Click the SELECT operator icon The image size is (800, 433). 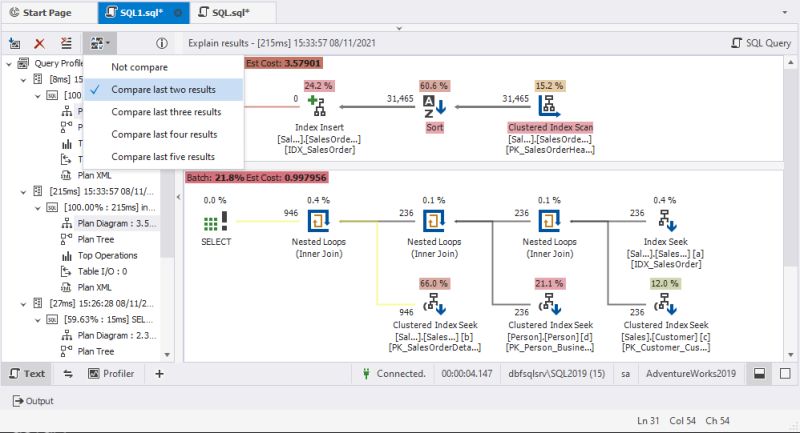point(215,221)
